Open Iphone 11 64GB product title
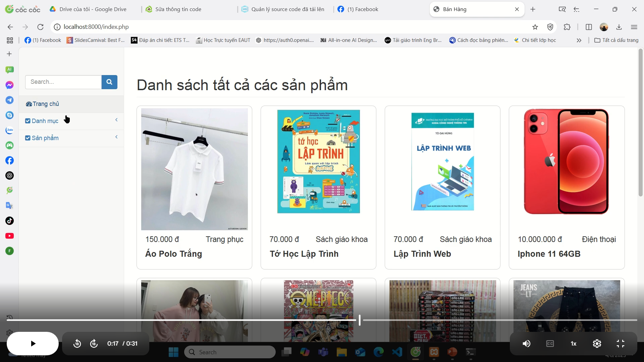Viewport: 644px width, 362px height. [x=549, y=254]
